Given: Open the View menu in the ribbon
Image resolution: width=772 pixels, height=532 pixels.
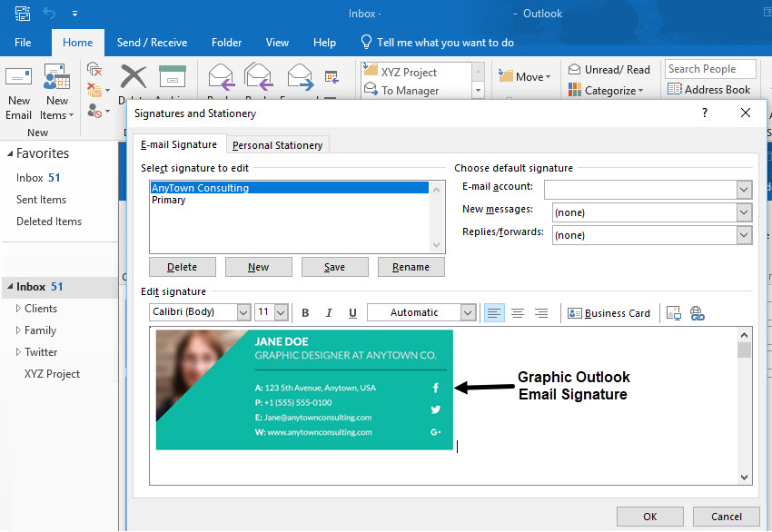Looking at the screenshot, I should (x=277, y=42).
